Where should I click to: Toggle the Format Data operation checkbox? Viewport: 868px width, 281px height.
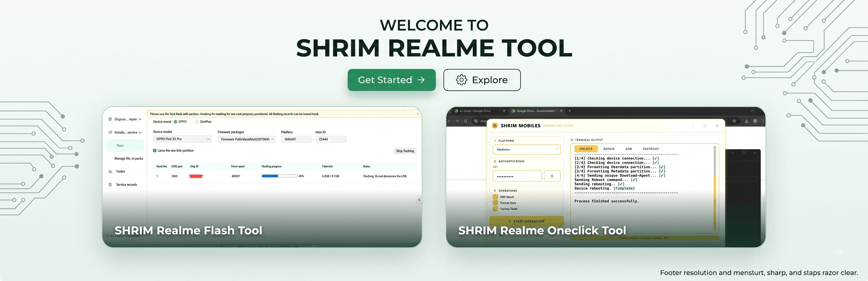click(495, 203)
